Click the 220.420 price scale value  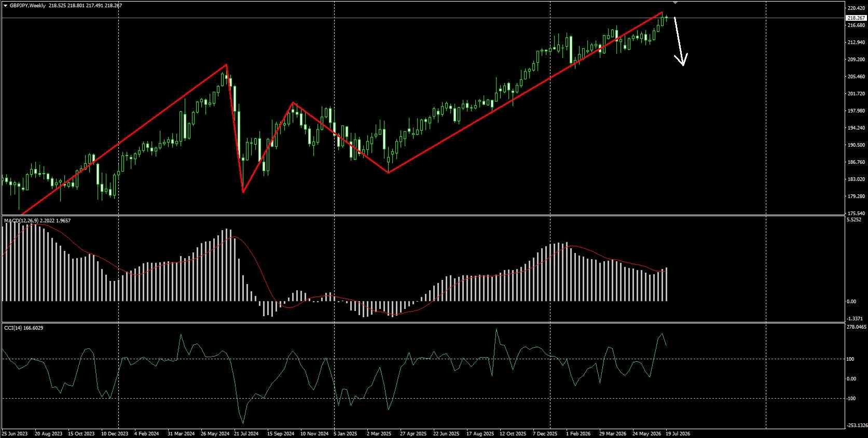tap(856, 8)
